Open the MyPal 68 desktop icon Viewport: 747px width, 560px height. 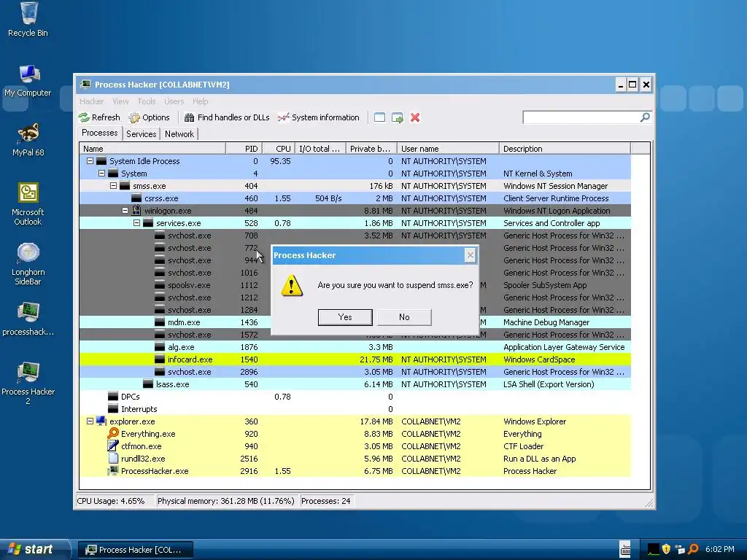[x=28, y=140]
